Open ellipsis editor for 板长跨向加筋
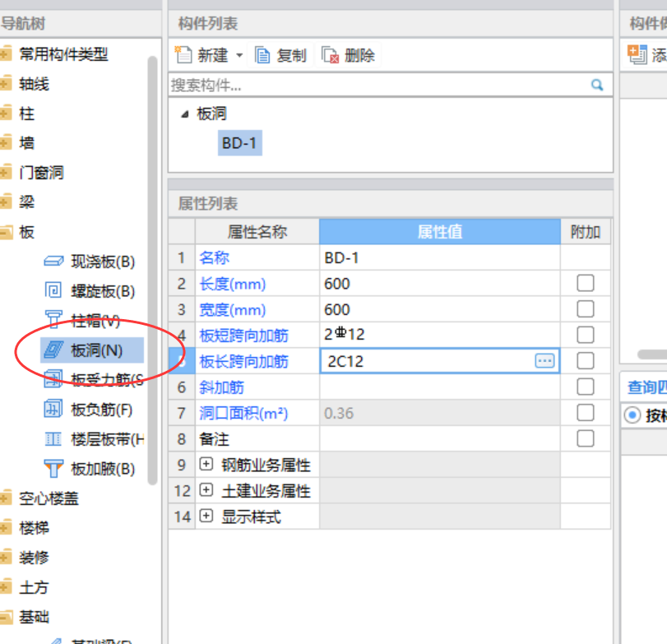The height and width of the screenshot is (644, 667). 544,361
